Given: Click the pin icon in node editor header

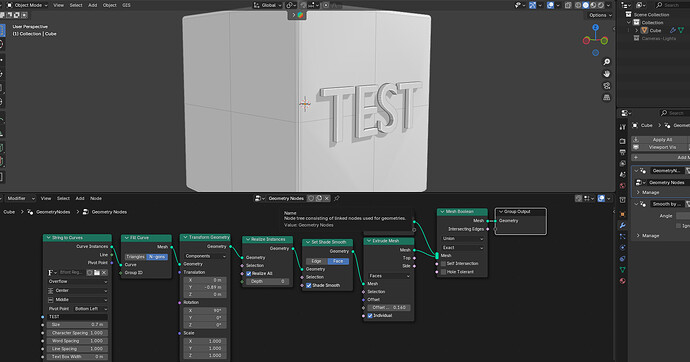Looking at the screenshot, I should click(x=337, y=198).
